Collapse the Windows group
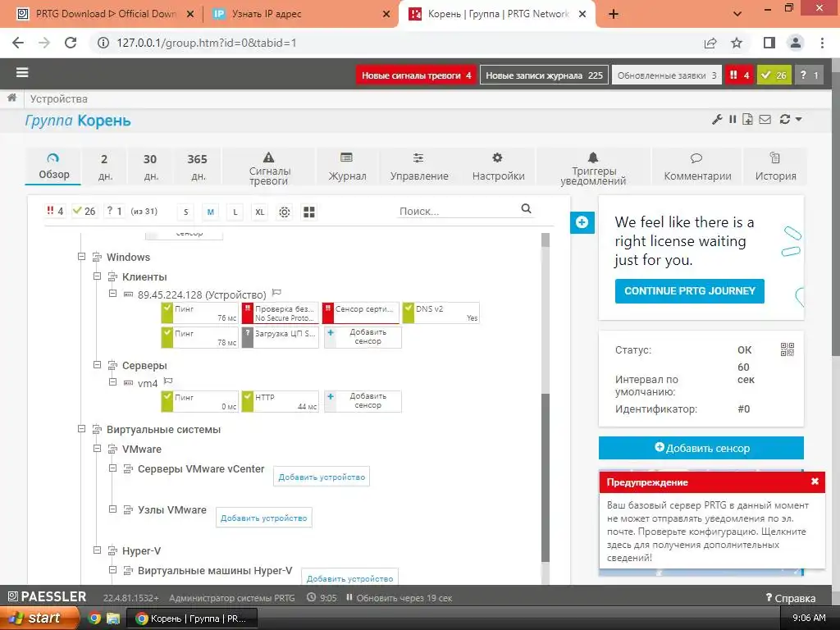The height and width of the screenshot is (630, 840). pyautogui.click(x=81, y=257)
